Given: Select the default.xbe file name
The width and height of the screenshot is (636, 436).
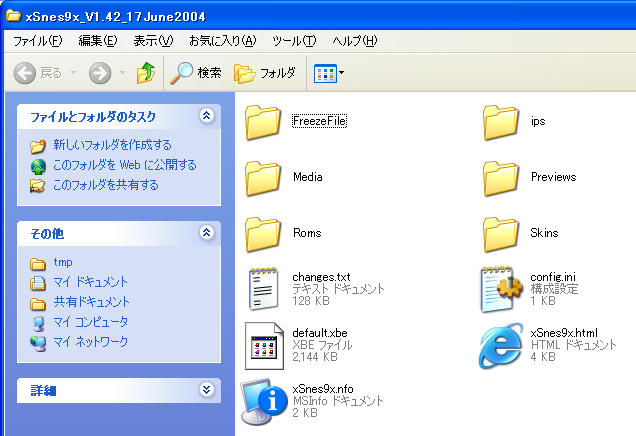Looking at the screenshot, I should pyautogui.click(x=320, y=333).
